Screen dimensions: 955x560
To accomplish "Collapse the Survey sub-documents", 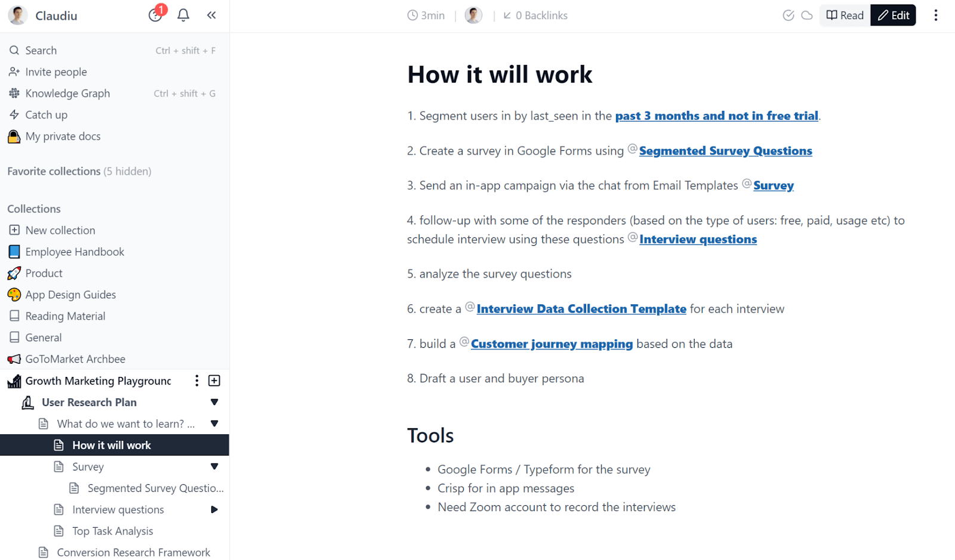I will tap(214, 466).
